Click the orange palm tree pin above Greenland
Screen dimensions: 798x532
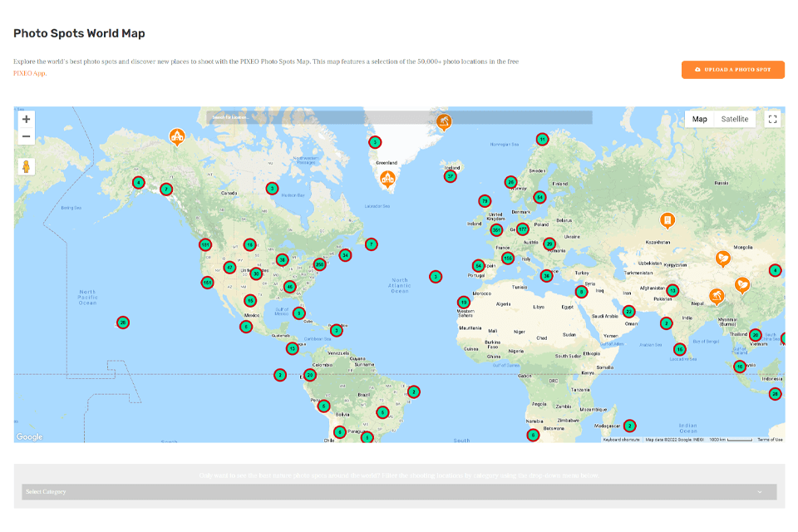444,122
